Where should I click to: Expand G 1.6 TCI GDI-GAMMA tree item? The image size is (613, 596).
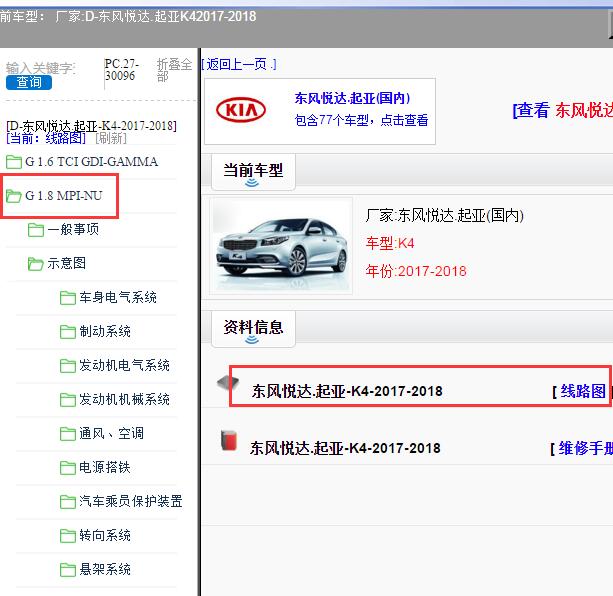[91, 161]
